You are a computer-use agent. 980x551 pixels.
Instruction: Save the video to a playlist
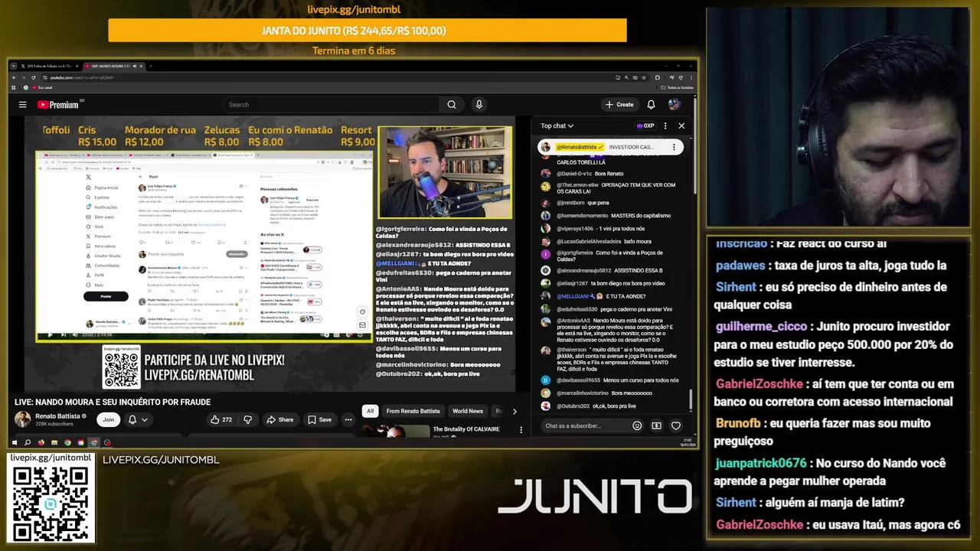(320, 419)
